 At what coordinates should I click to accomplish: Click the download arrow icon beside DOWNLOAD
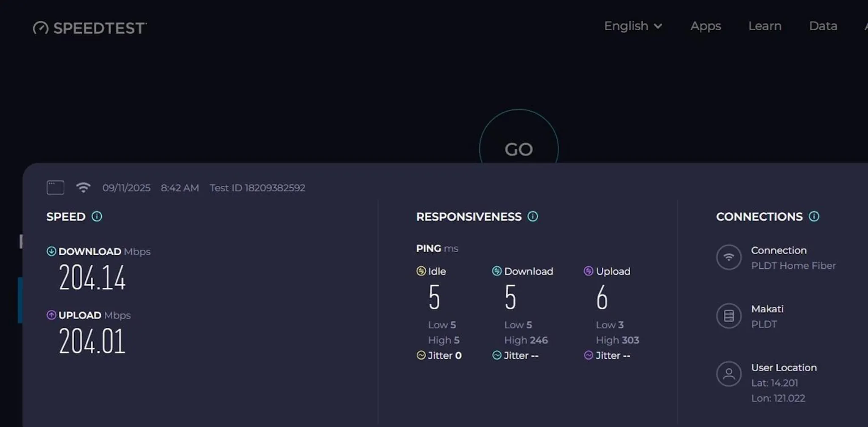coord(51,251)
